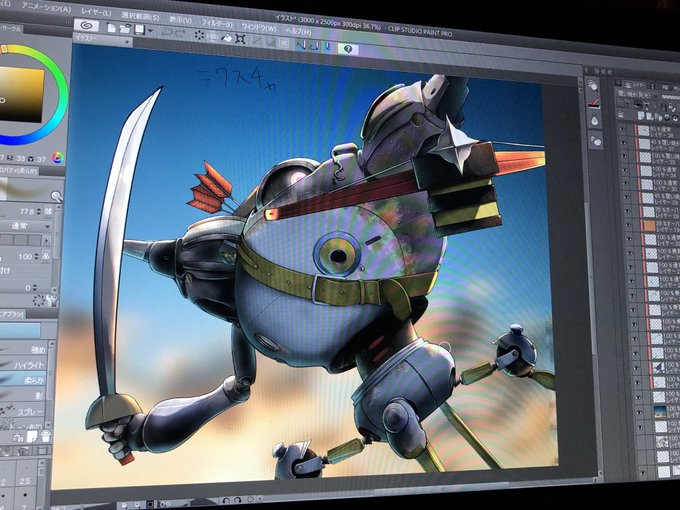Select the カラーサークル panel tab
Image resolution: width=680 pixels, height=510 pixels.
pyautogui.click(x=11, y=28)
